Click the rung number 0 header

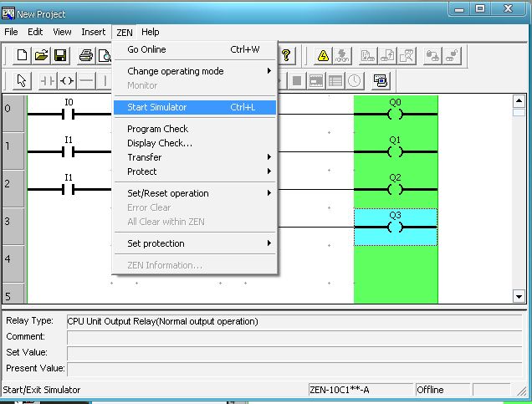click(13, 113)
